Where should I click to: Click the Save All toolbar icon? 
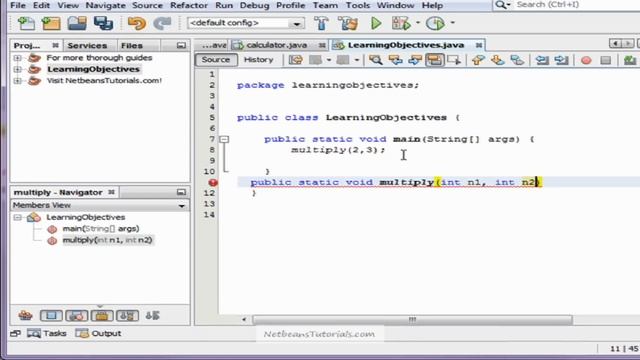pos(103,23)
